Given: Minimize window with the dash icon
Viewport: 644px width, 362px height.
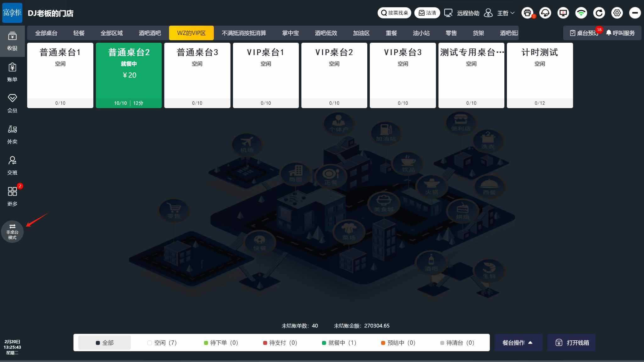Looking at the screenshot, I should click(x=635, y=13).
